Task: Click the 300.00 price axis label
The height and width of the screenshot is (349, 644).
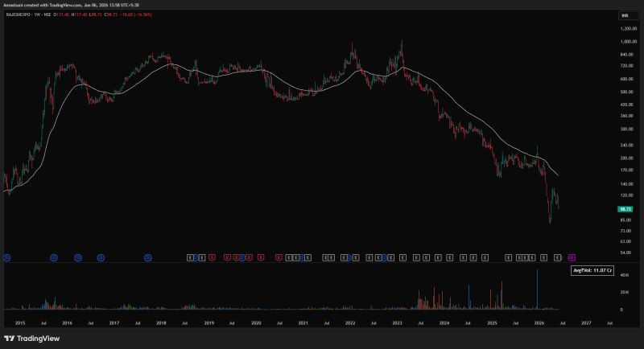Action: (x=627, y=129)
